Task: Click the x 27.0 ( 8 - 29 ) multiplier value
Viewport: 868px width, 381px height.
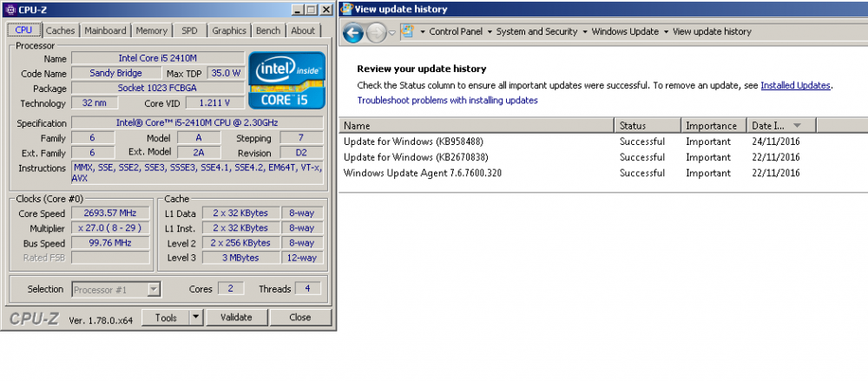Action: 111,228
